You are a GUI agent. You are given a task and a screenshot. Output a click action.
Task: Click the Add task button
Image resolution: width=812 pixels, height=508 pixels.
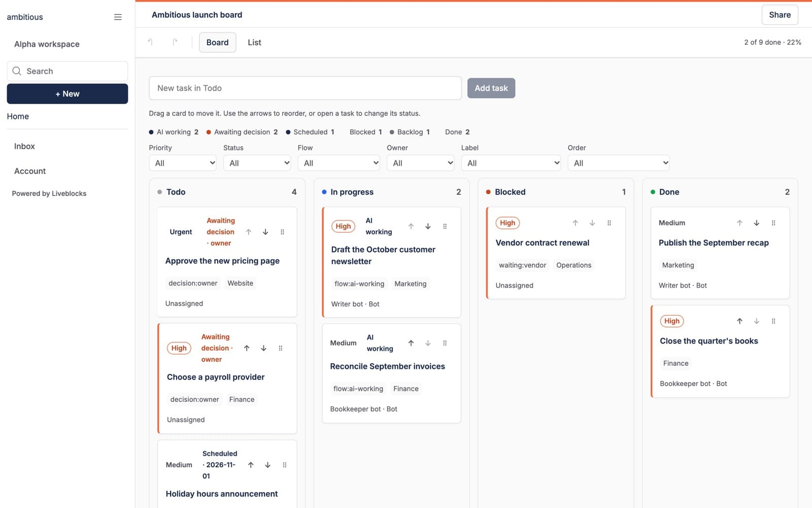pos(491,88)
